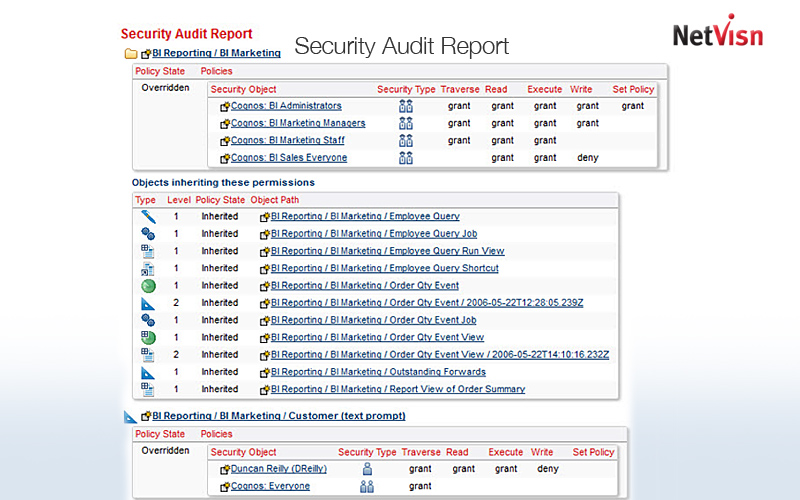Click the Level column header
800x500 pixels.
click(179, 200)
